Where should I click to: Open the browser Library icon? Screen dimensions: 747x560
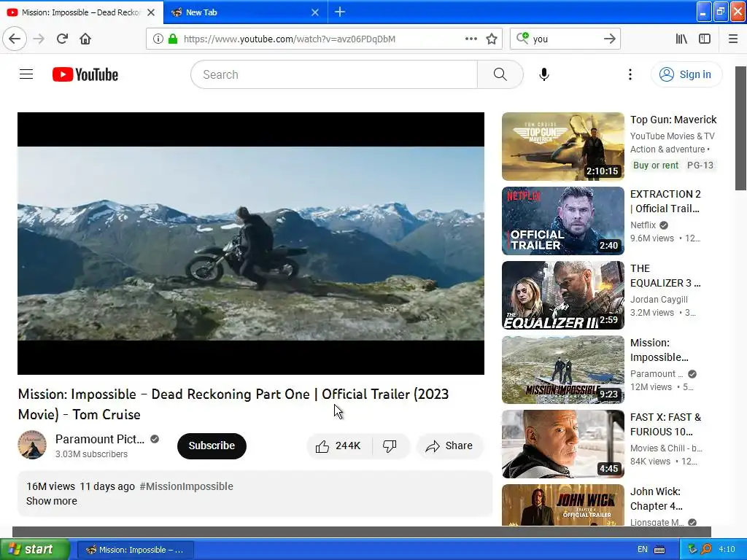click(x=681, y=39)
